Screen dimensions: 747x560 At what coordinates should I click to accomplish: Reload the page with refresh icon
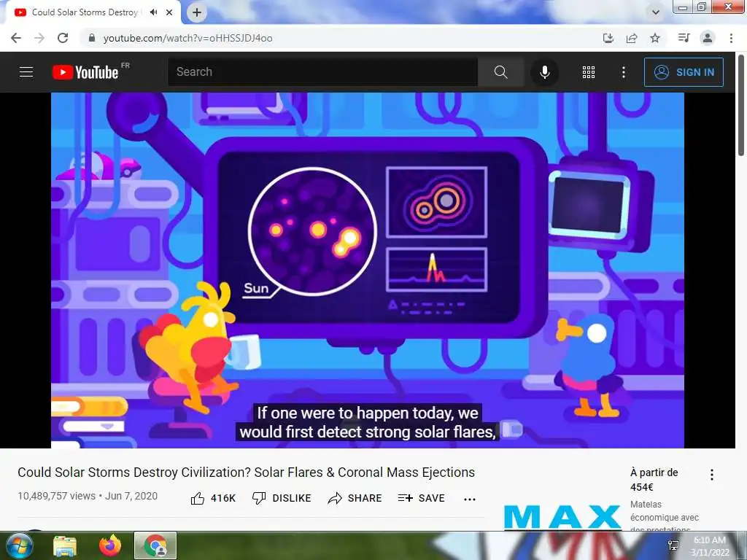pyautogui.click(x=63, y=38)
